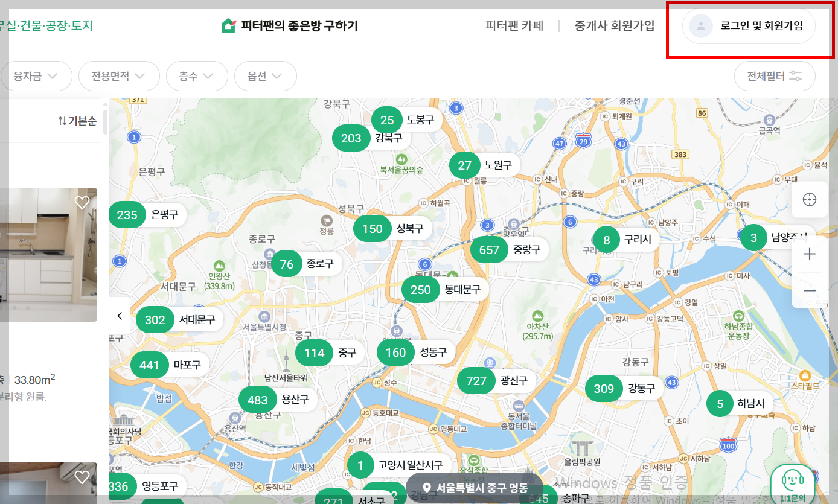Click the current location crosshair icon on map
Viewport: 838px width, 504px height.
click(x=810, y=200)
